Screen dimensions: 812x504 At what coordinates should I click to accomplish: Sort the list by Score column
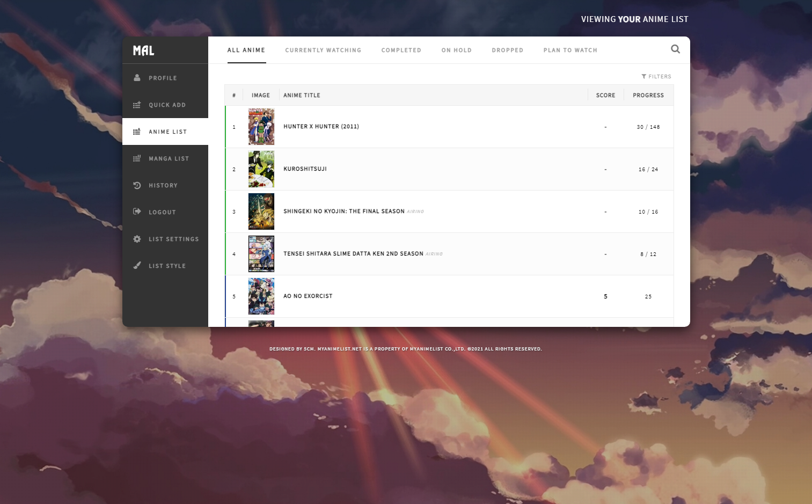[x=605, y=95]
